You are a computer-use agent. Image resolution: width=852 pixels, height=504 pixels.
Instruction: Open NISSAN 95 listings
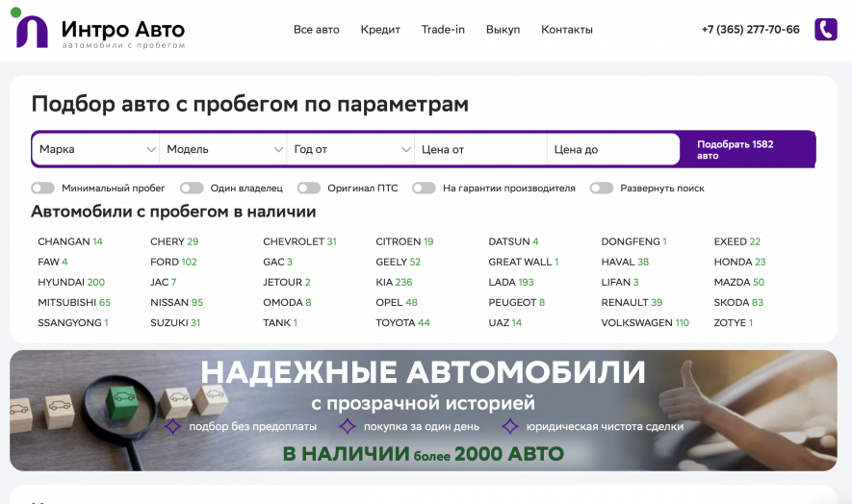tap(176, 303)
